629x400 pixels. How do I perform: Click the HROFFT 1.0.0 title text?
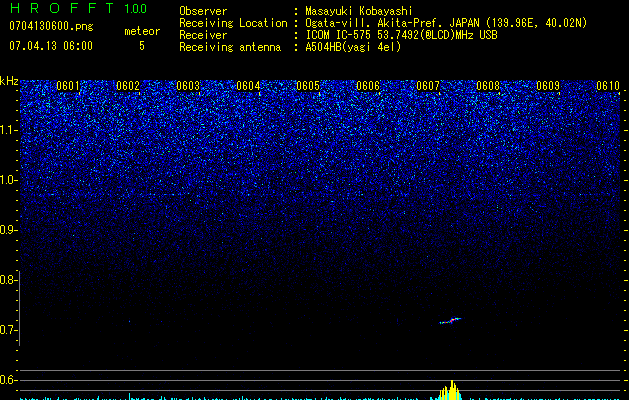(x=78, y=8)
